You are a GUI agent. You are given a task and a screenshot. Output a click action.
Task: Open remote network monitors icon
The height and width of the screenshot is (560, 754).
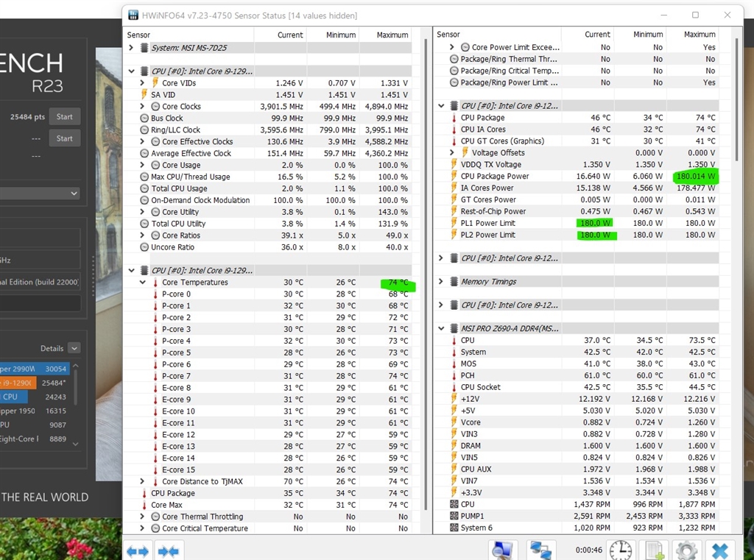coord(540,551)
